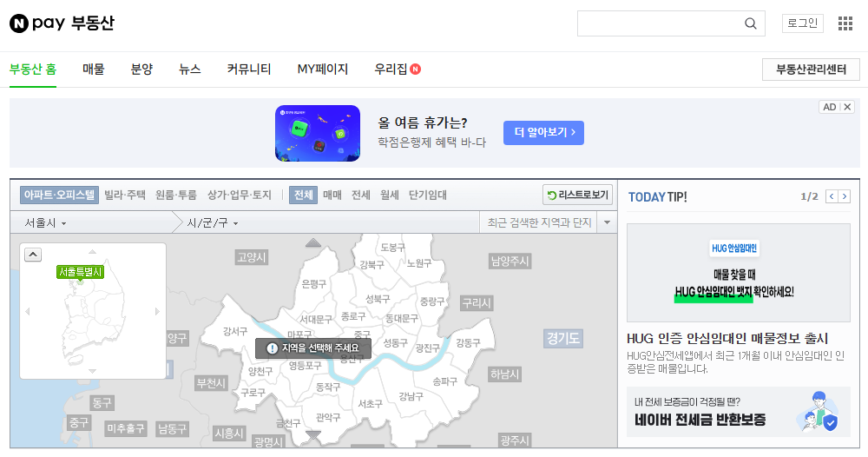868x457 pixels.
Task: Select 매매 trade type filter
Action: pos(332,195)
